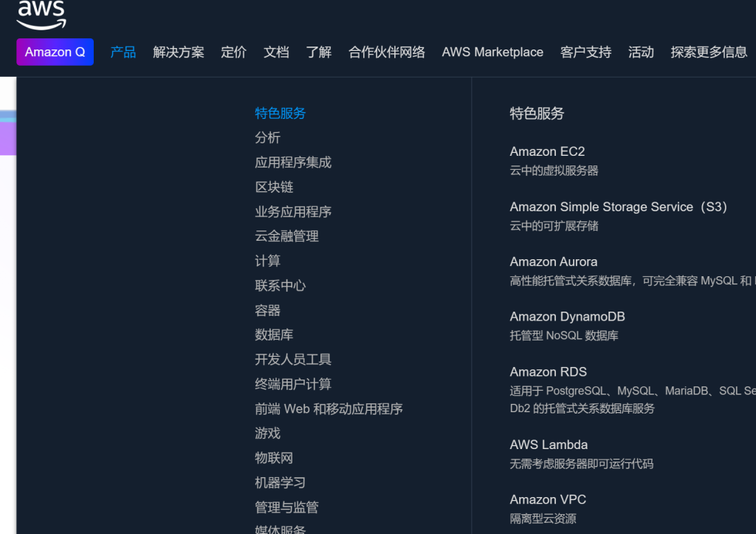Open Amazon DynamoDB service link
Image resolution: width=756 pixels, height=534 pixels.
(568, 317)
